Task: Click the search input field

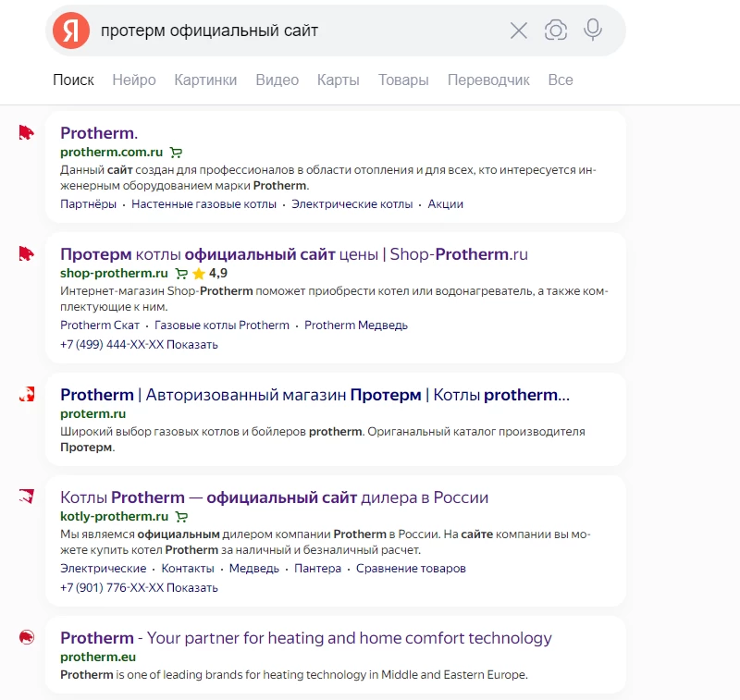Action: pyautogui.click(x=296, y=31)
